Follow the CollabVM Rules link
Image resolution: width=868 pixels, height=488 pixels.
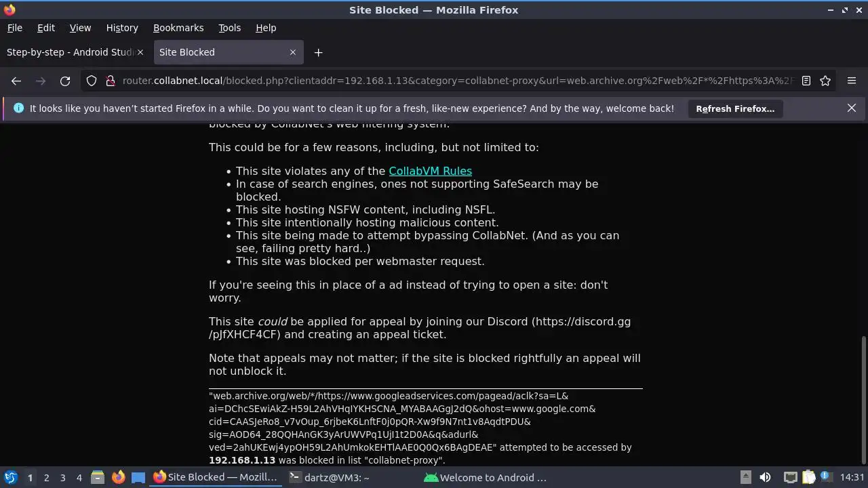pos(430,171)
